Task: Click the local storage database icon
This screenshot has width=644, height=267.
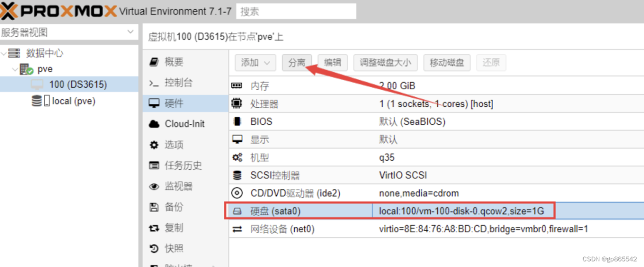Action: tap(36, 101)
